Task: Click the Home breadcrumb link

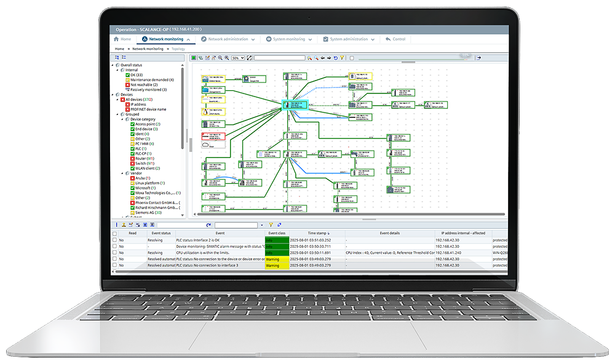Action: tap(120, 49)
